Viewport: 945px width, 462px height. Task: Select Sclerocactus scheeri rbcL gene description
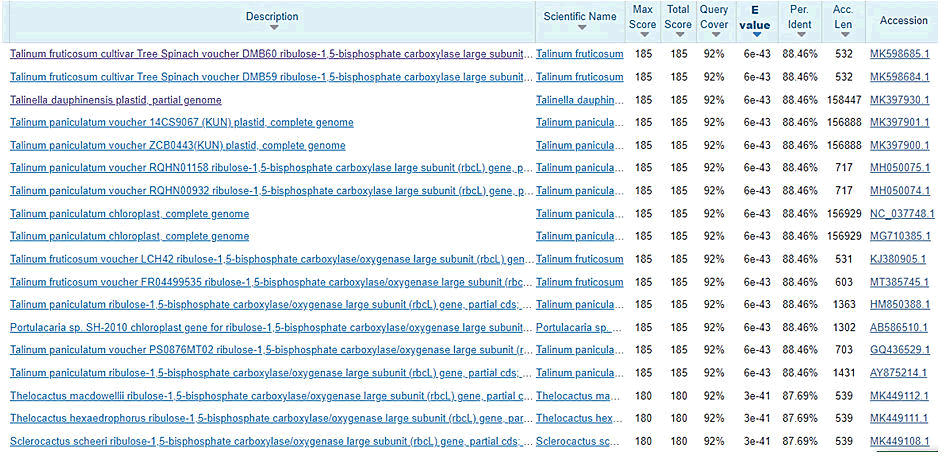point(268,441)
